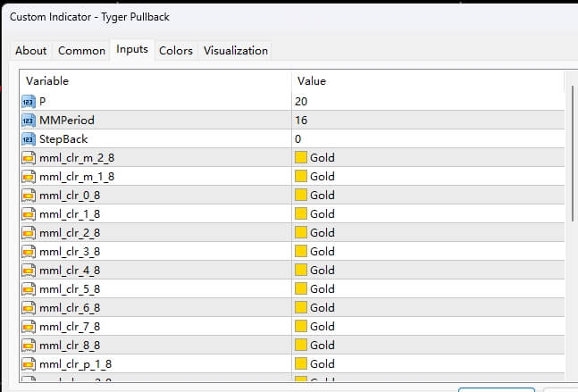Click the integer icon beside P variable
Screen dimensions: 578x392
pos(28,102)
